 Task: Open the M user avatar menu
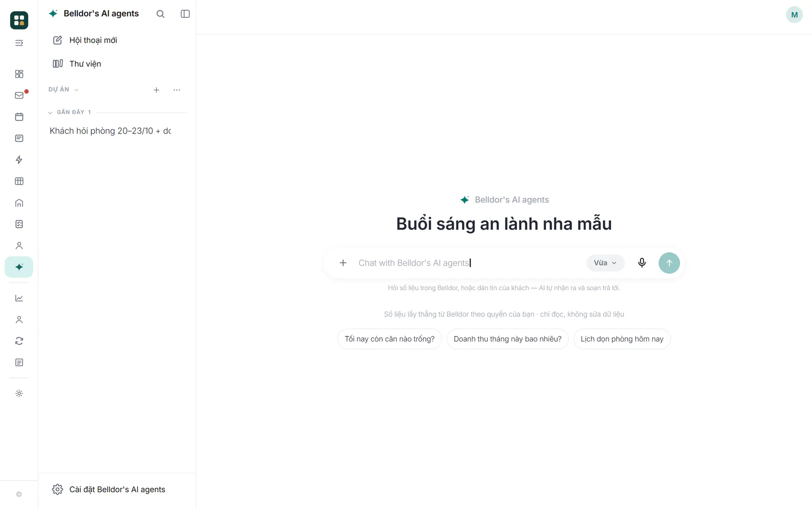[x=794, y=15]
